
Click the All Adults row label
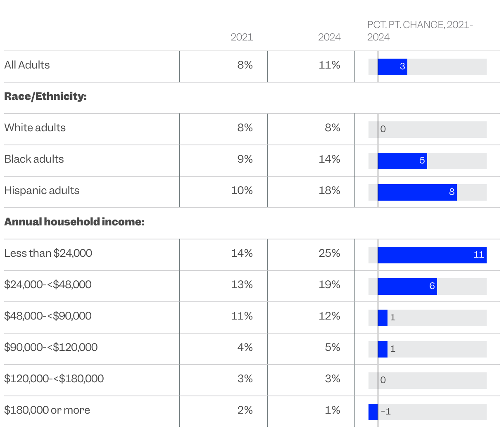tap(27, 65)
